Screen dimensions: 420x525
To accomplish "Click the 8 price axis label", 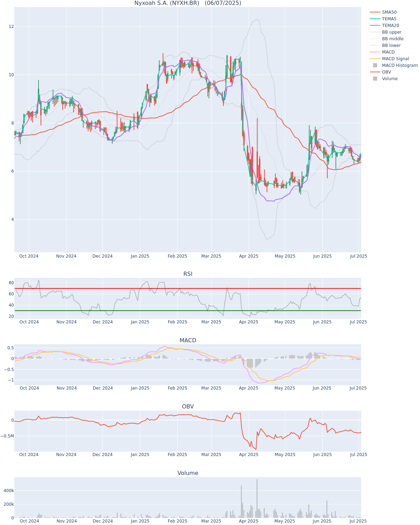I will (x=12, y=123).
